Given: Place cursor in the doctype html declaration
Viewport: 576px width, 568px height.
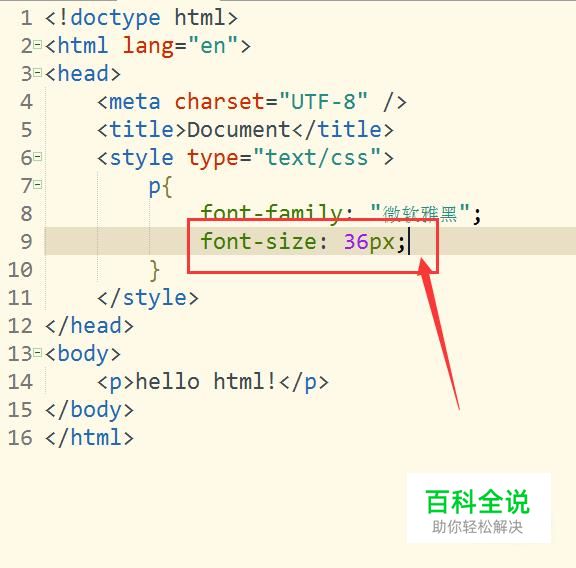Looking at the screenshot, I should 141,18.
